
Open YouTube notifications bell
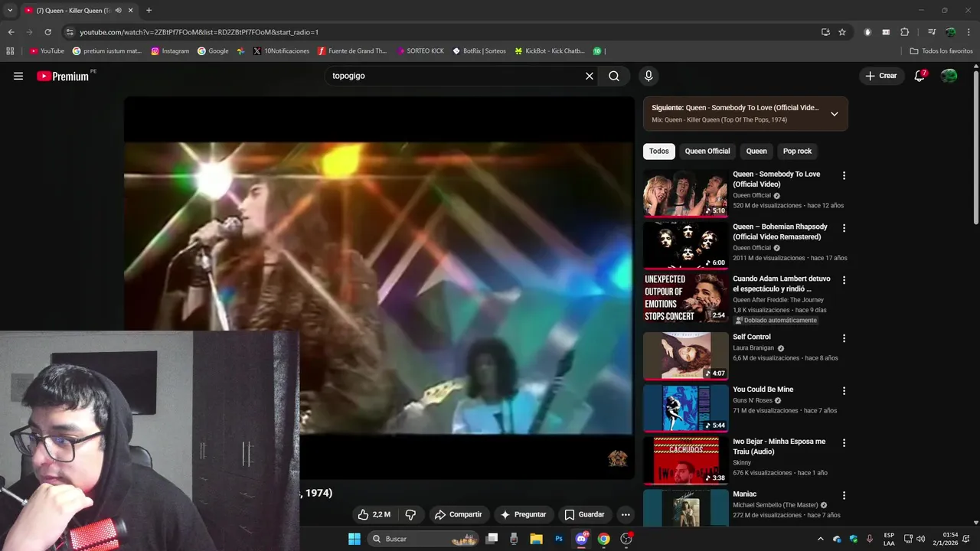[920, 76]
